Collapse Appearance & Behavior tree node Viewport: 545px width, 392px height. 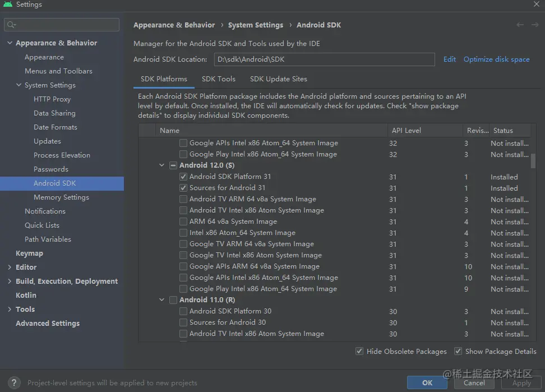click(x=10, y=43)
